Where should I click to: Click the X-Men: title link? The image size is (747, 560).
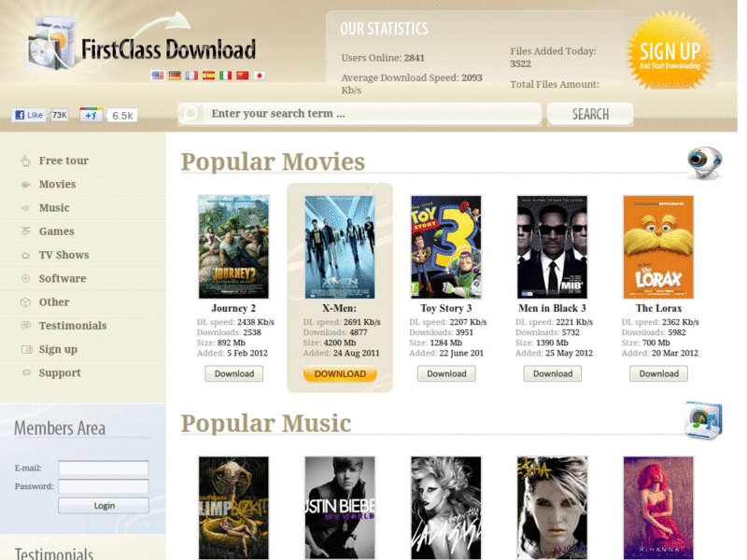point(339,309)
